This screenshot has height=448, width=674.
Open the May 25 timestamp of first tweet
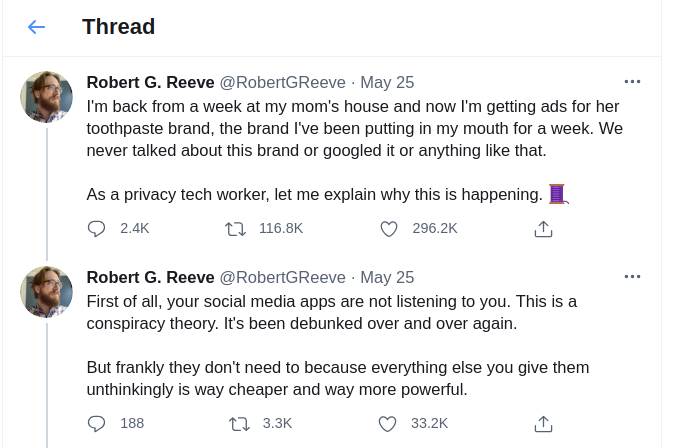tap(387, 82)
